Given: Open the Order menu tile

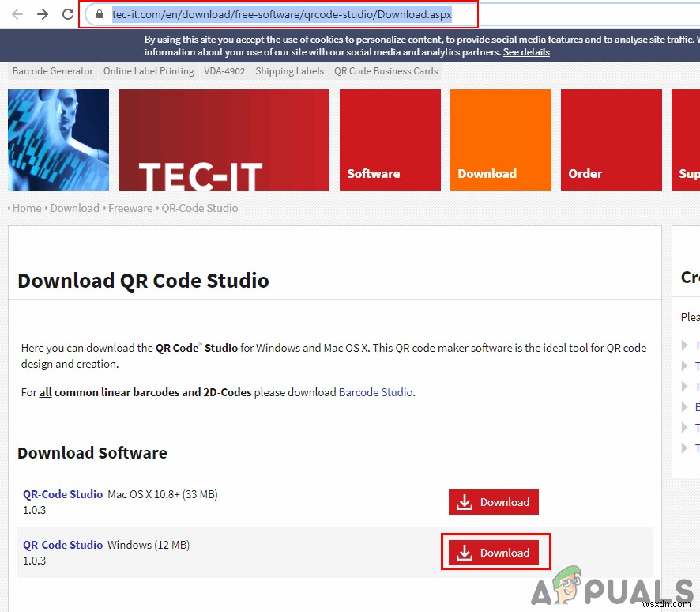Looking at the screenshot, I should tap(612, 140).
